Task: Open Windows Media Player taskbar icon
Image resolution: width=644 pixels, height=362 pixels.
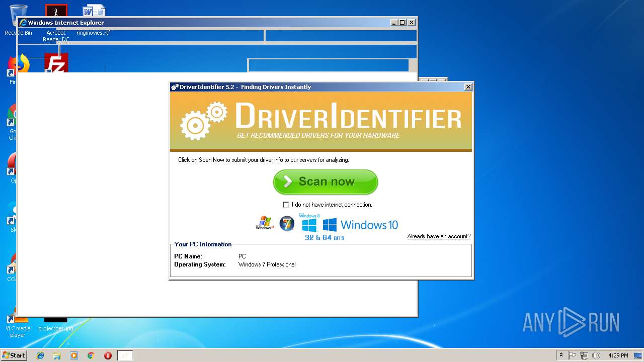Action: [x=74, y=355]
